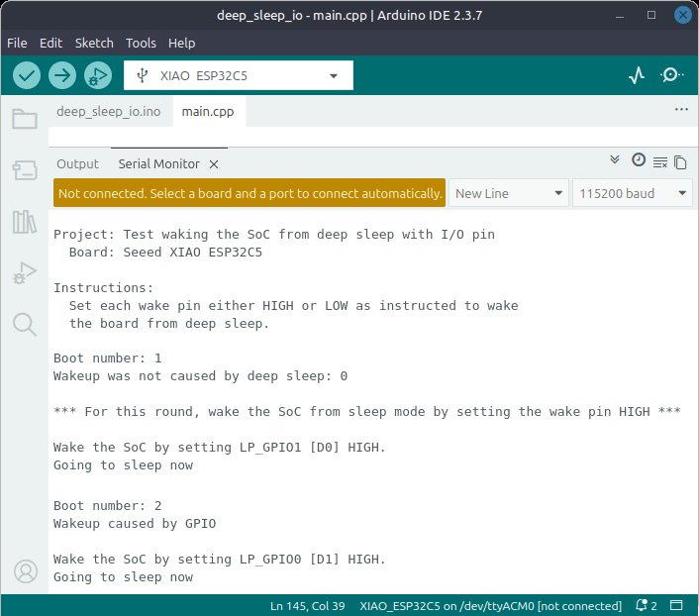The height and width of the screenshot is (616, 699).
Task: Switch to the Output panel tab
Action: click(77, 163)
